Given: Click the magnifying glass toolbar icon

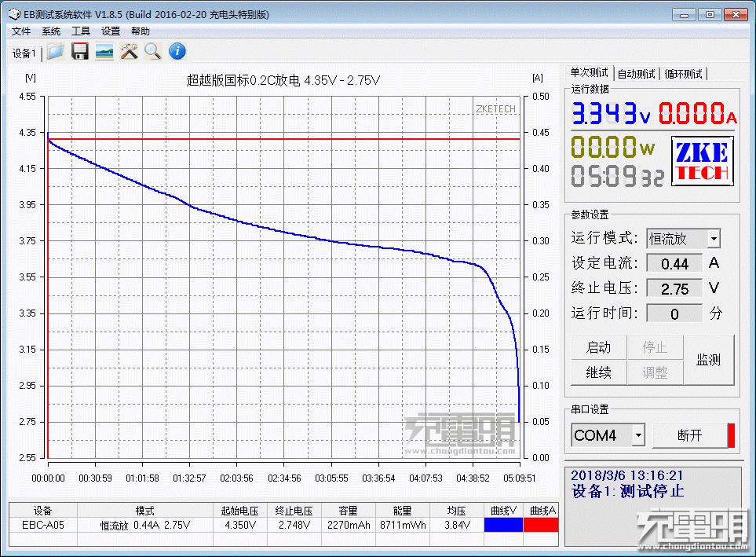Looking at the screenshot, I should point(153,51).
